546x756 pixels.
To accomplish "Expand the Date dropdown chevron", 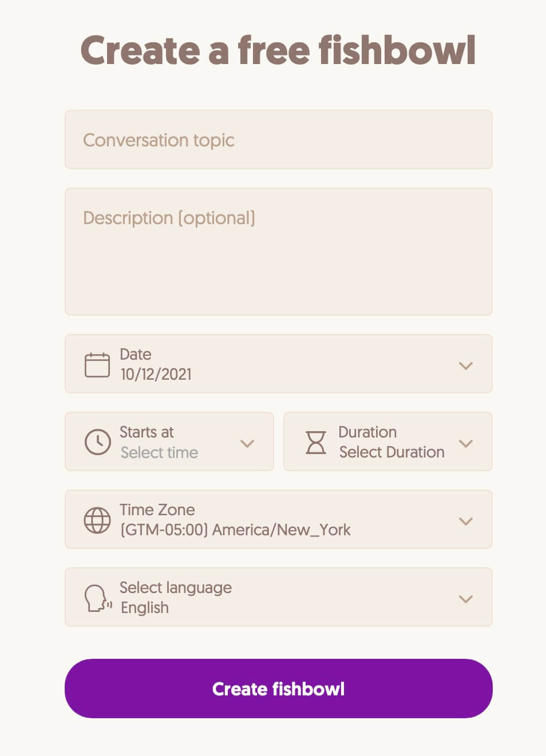I will click(466, 365).
